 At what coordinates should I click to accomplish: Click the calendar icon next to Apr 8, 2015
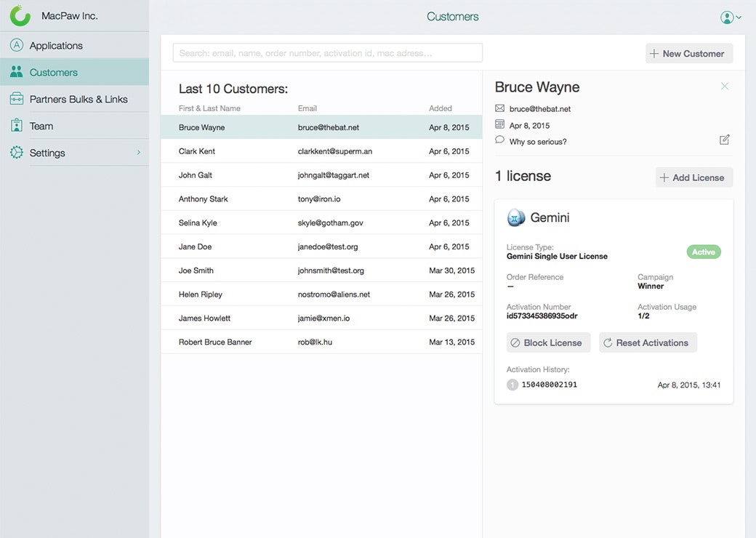pyautogui.click(x=499, y=124)
